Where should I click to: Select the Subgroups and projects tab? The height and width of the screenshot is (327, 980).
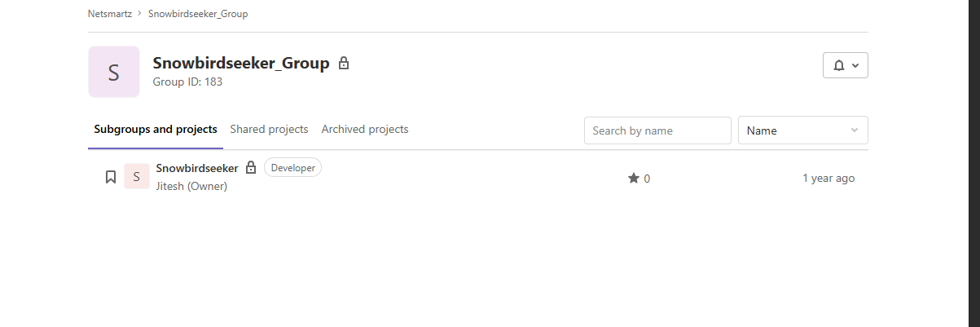(x=156, y=129)
